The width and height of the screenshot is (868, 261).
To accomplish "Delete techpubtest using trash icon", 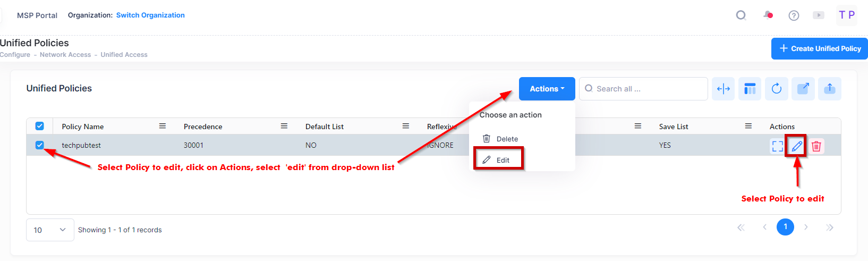I will 816,146.
